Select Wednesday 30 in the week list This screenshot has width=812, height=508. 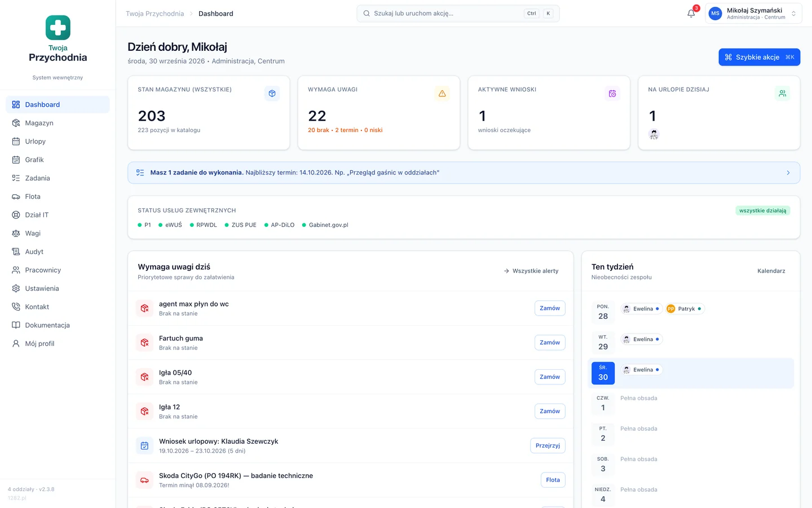point(603,373)
